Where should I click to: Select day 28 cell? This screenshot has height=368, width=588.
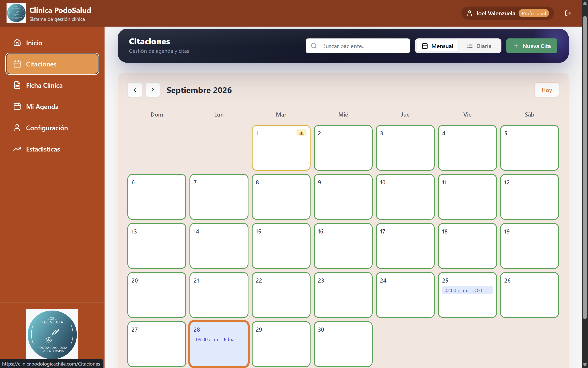click(x=219, y=344)
